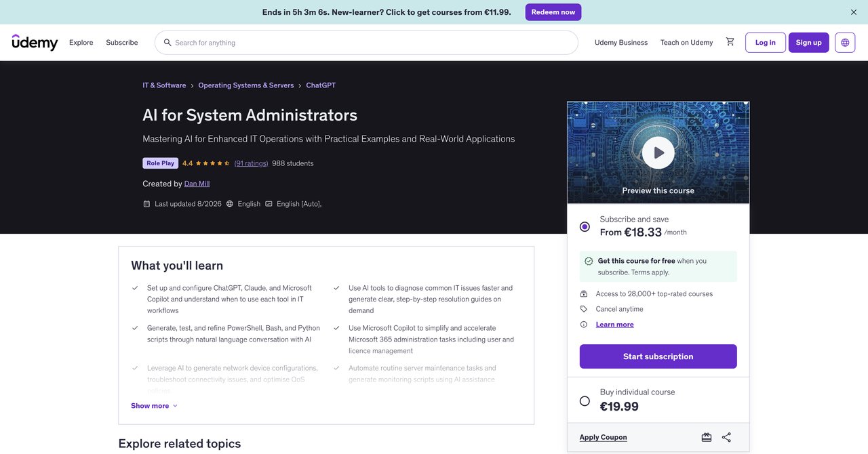This screenshot has width=868, height=454.
Task: Click the search magnifier icon
Action: tap(167, 43)
